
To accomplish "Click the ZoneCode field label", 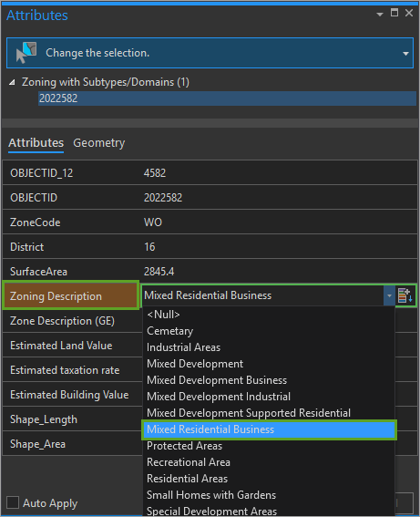I will click(35, 222).
